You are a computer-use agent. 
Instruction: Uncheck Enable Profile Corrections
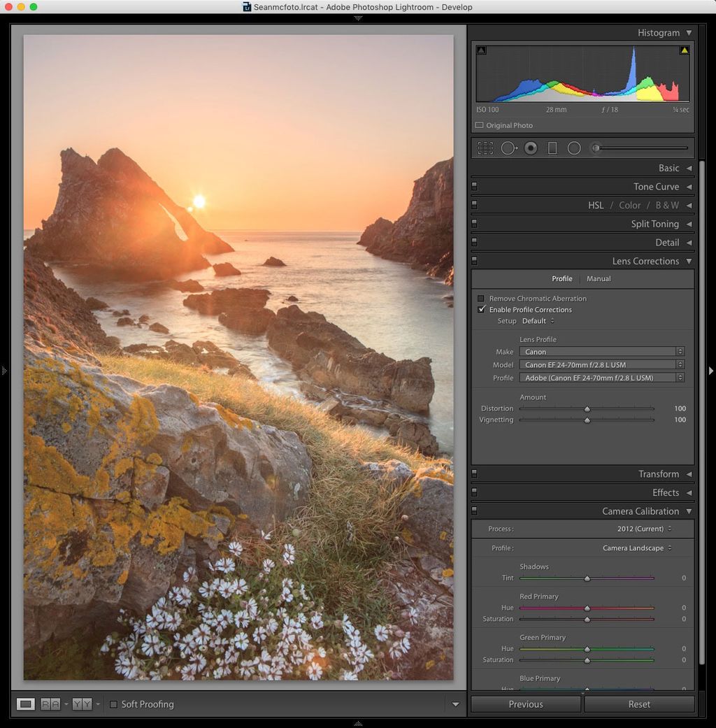point(481,309)
